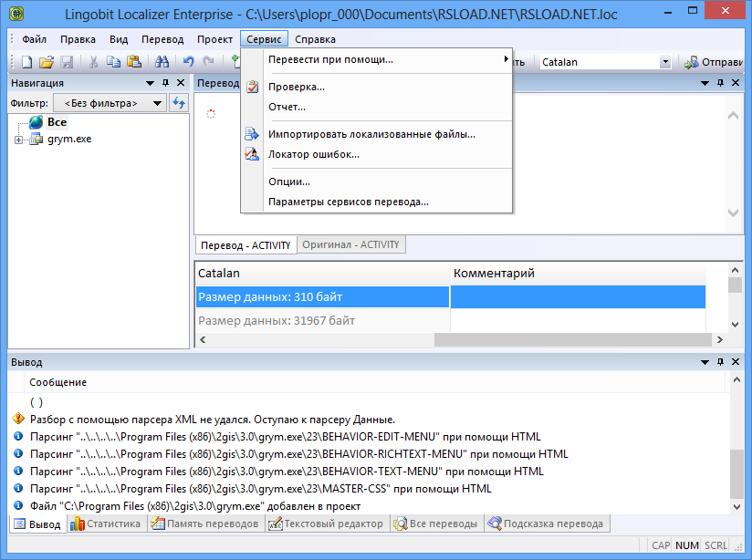Click the Undo arrow icon
The width and height of the screenshot is (752, 560).
(189, 62)
